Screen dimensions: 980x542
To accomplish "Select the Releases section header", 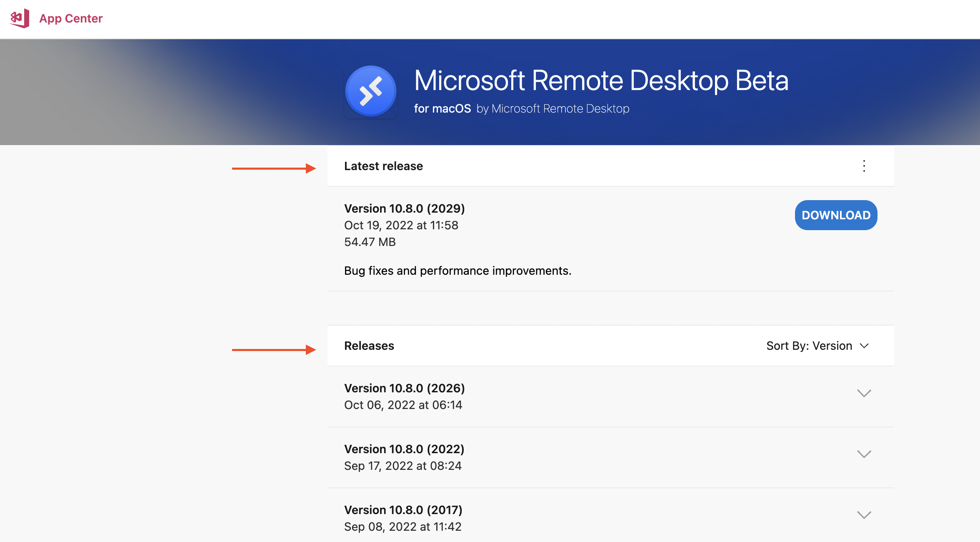I will 369,346.
